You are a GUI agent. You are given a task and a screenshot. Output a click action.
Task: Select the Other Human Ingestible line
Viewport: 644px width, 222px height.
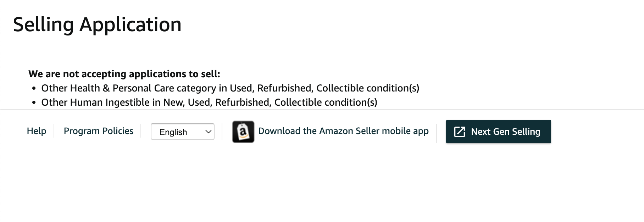point(209,102)
